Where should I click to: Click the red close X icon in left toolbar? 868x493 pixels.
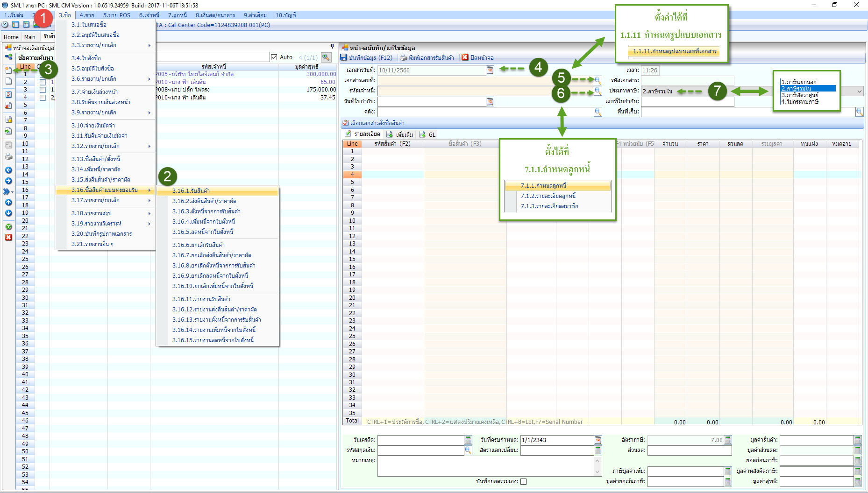click(8, 238)
